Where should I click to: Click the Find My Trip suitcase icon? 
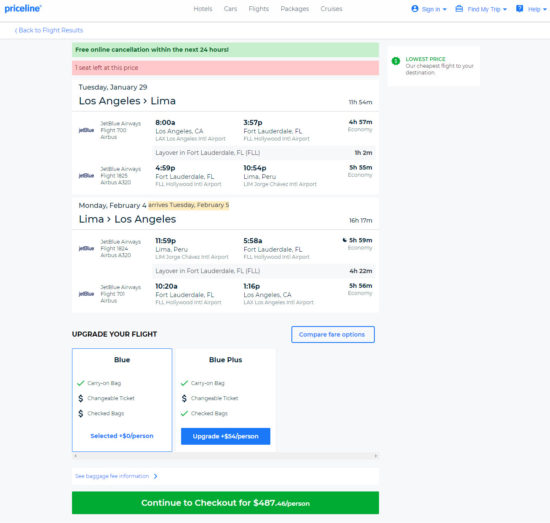tap(459, 9)
